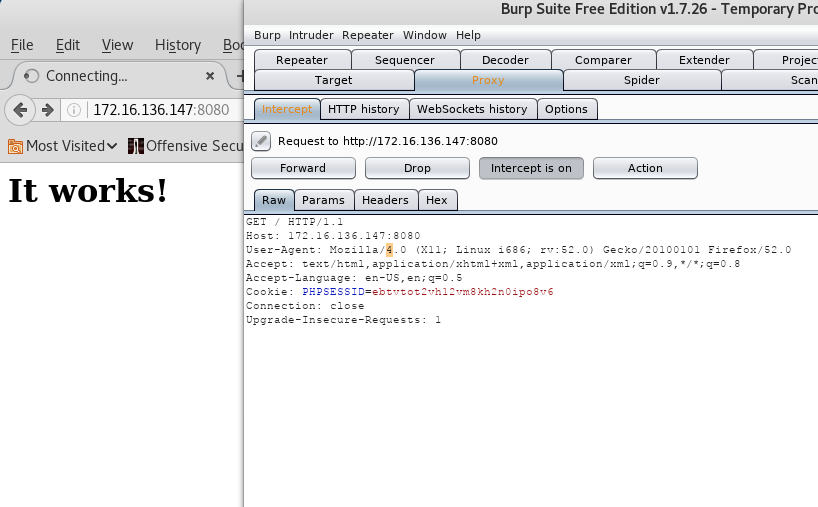Select the Connecting... browser tab
818x507 pixels.
(x=119, y=76)
